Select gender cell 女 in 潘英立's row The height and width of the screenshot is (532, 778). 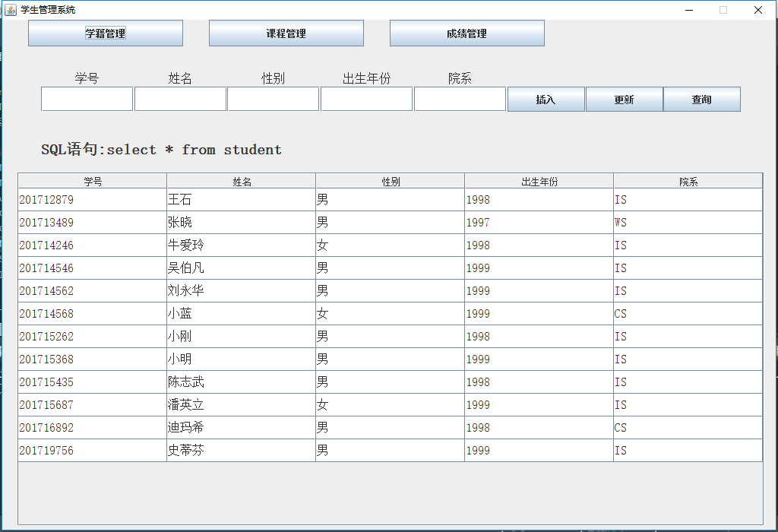(x=390, y=405)
